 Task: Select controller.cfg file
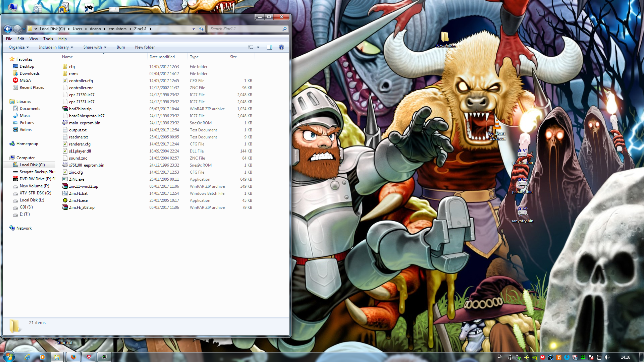(81, 81)
